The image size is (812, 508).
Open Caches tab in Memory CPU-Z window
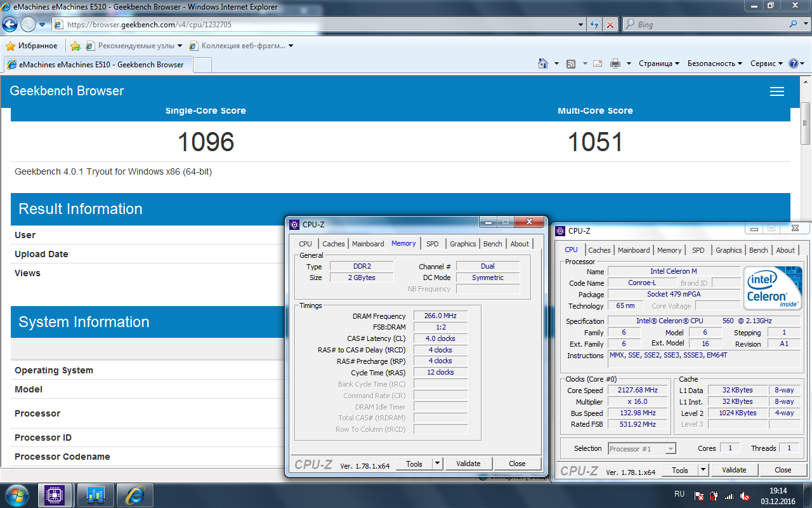tap(333, 244)
